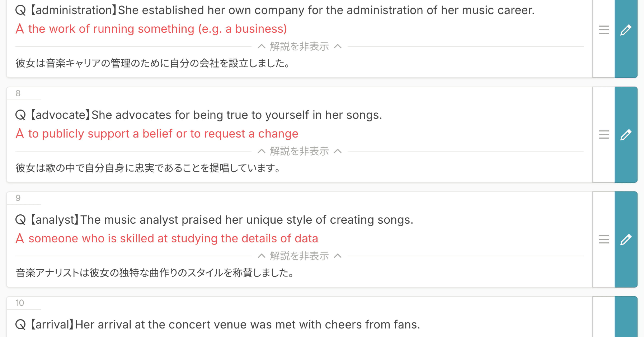Click the red answer "to publicly support a belief"
The width and height of the screenshot is (644, 337).
point(163,134)
